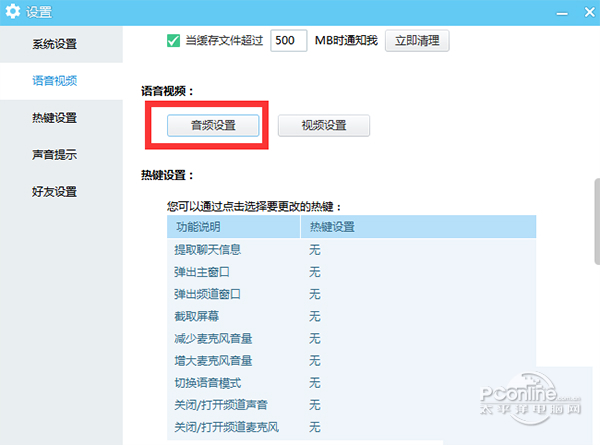600x445 pixels.
Task: Select the 增大麦克风音量 row
Action: click(x=351, y=361)
